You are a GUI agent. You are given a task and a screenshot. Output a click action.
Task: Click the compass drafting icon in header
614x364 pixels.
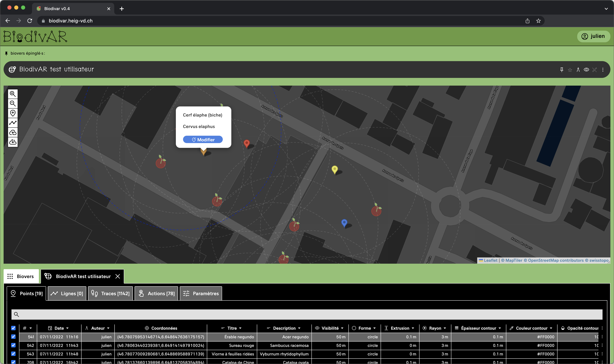[578, 70]
